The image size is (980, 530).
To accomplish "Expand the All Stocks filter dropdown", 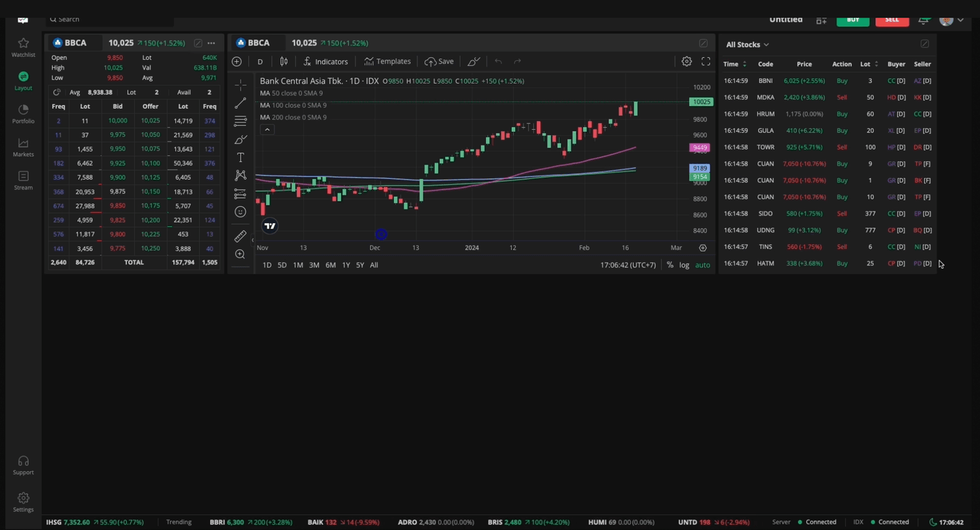I will [x=747, y=44].
